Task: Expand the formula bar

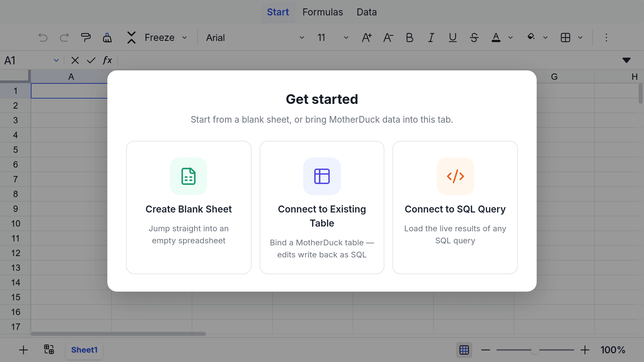Action: [x=627, y=60]
